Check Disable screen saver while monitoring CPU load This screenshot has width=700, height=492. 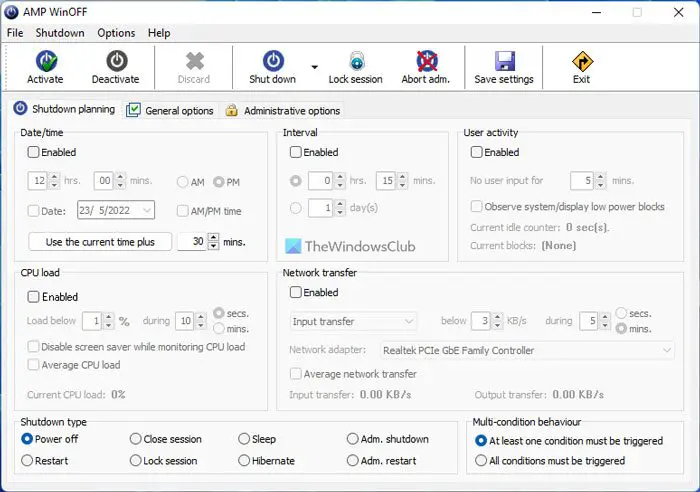pyautogui.click(x=33, y=346)
